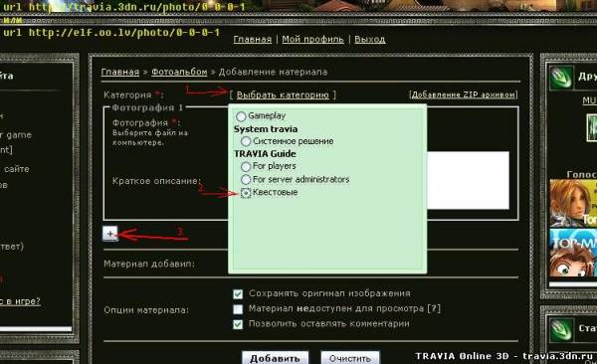This screenshot has height=364, width=597.
Task: Open the TOP-MMO cartoon banner thumbnail
Action: click(x=573, y=253)
